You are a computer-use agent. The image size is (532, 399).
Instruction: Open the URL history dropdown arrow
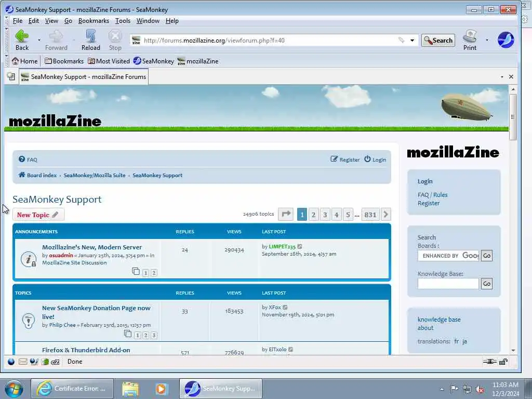pos(412,41)
